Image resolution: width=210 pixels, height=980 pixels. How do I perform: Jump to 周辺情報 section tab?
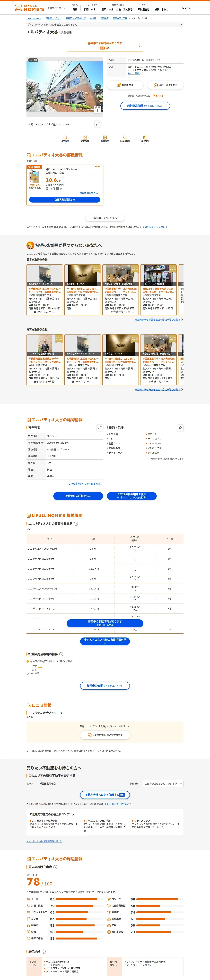(145, 140)
